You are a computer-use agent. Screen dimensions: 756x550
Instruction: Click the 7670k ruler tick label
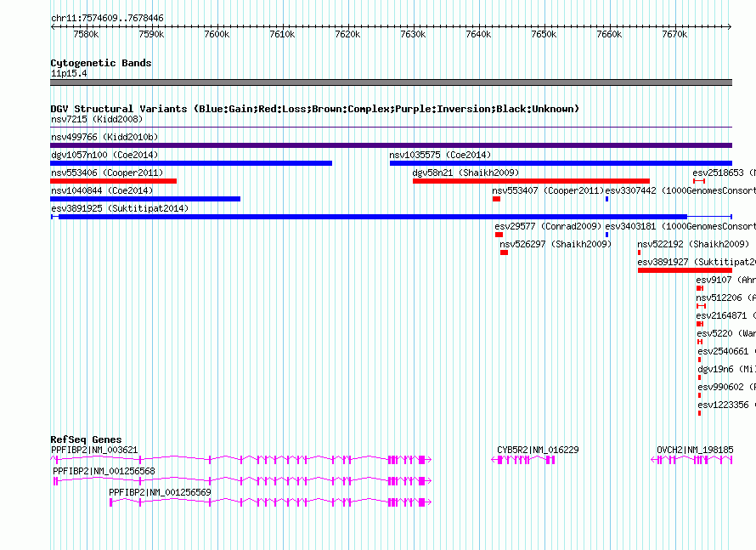pos(674,34)
